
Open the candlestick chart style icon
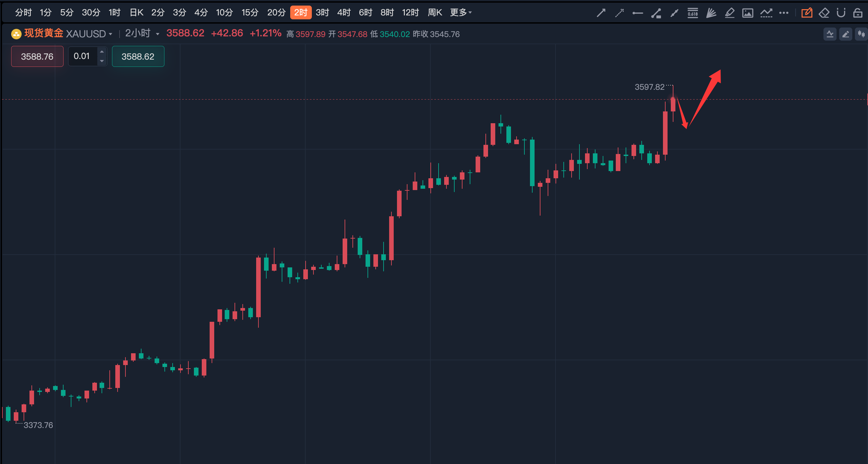coord(861,34)
